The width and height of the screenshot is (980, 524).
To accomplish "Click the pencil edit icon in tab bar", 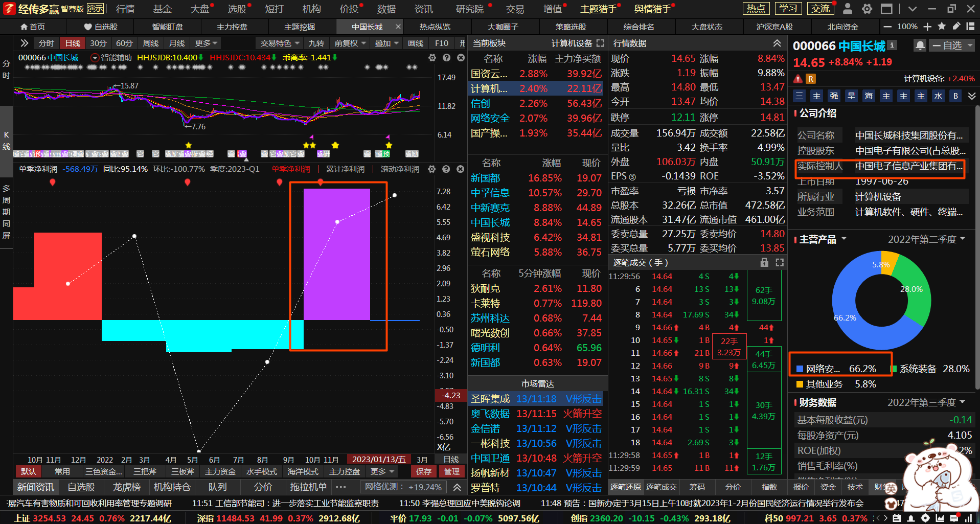I will pos(956,27).
